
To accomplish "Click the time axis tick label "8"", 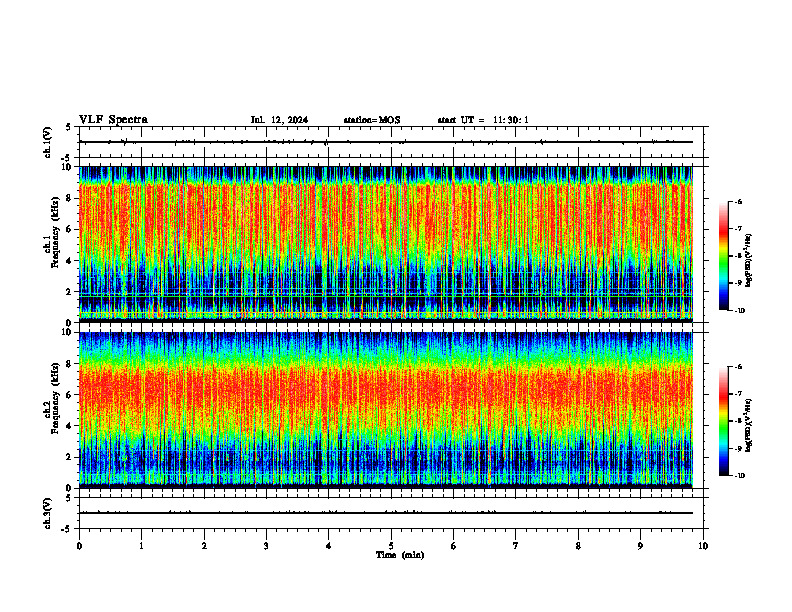I will coord(578,546).
